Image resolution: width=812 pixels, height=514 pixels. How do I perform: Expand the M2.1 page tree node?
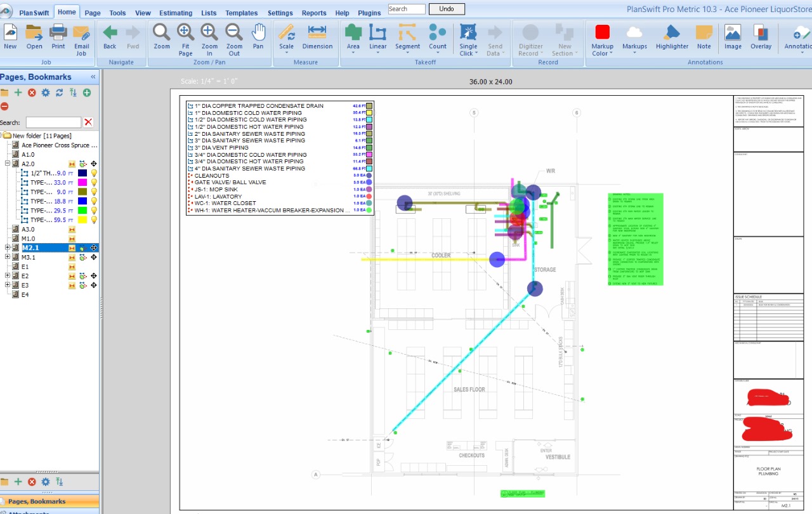click(x=8, y=248)
